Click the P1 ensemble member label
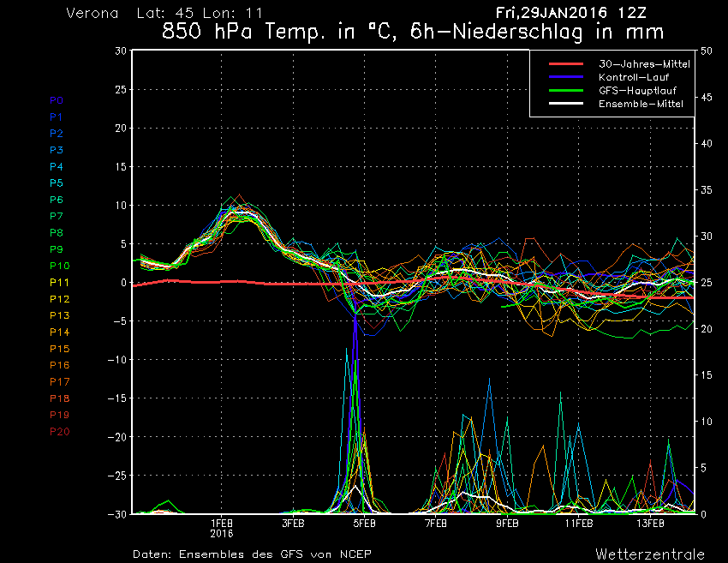Image resolution: width=728 pixels, height=563 pixels. tap(56, 117)
